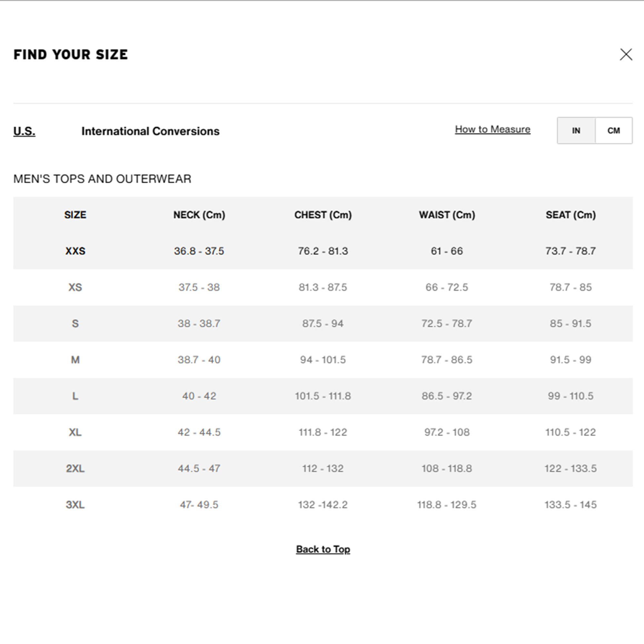Switch units to inches (IN)

576,131
